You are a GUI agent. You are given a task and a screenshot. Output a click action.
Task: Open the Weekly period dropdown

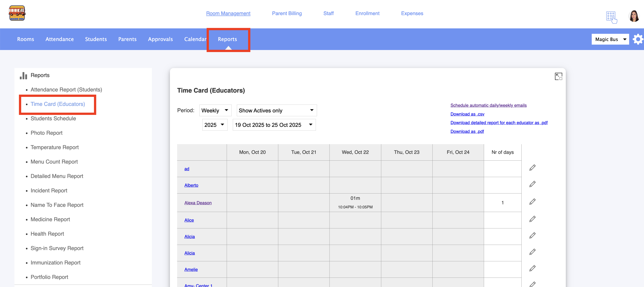(215, 111)
